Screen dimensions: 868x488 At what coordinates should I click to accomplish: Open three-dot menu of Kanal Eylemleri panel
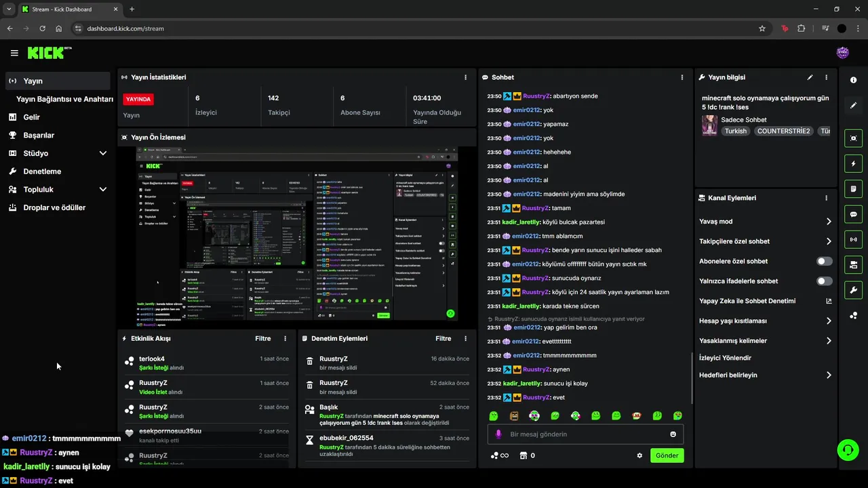click(826, 198)
